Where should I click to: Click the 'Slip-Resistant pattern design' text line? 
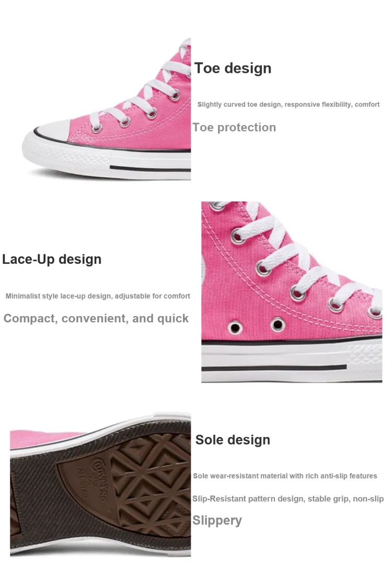point(288,499)
